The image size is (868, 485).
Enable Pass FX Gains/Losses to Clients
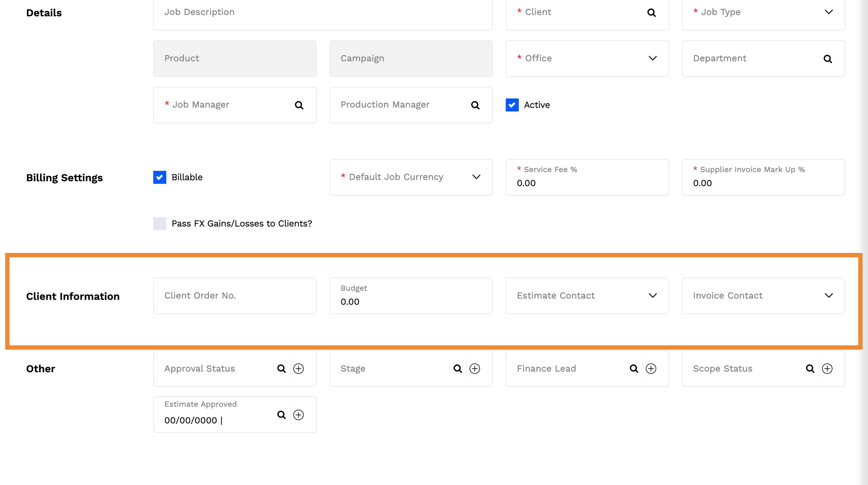pyautogui.click(x=160, y=223)
